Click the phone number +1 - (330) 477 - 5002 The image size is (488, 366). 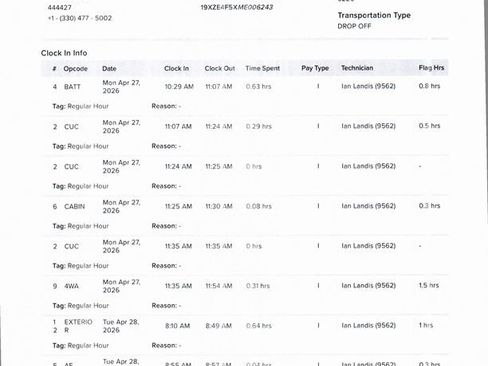[80, 18]
